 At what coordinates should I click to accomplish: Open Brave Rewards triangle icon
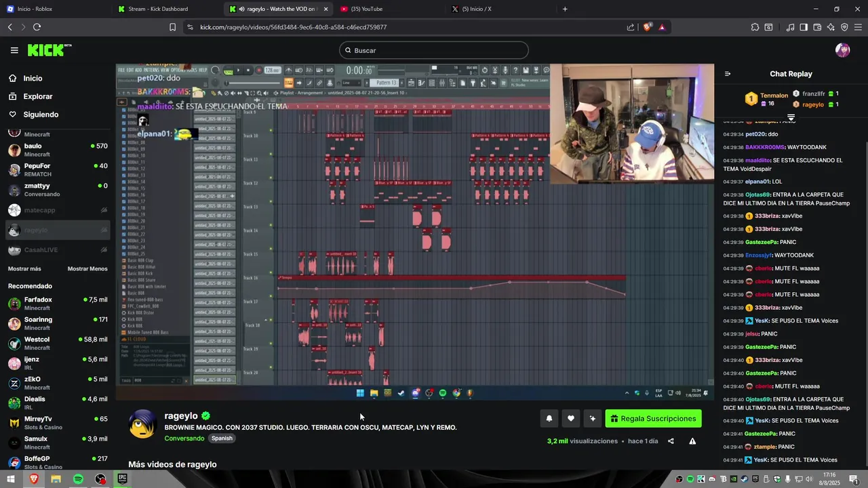coord(662,27)
